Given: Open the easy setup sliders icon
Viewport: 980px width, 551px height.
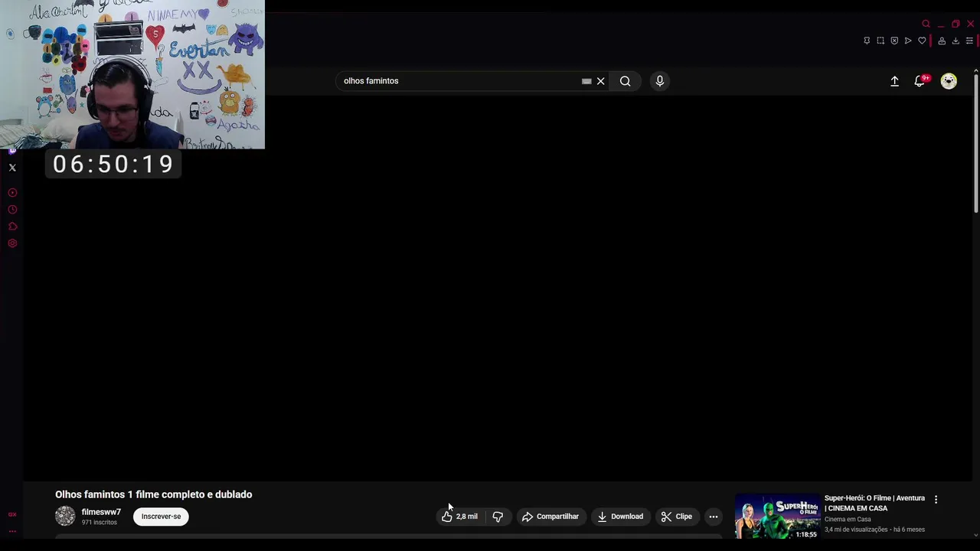Looking at the screenshot, I should [x=969, y=41].
